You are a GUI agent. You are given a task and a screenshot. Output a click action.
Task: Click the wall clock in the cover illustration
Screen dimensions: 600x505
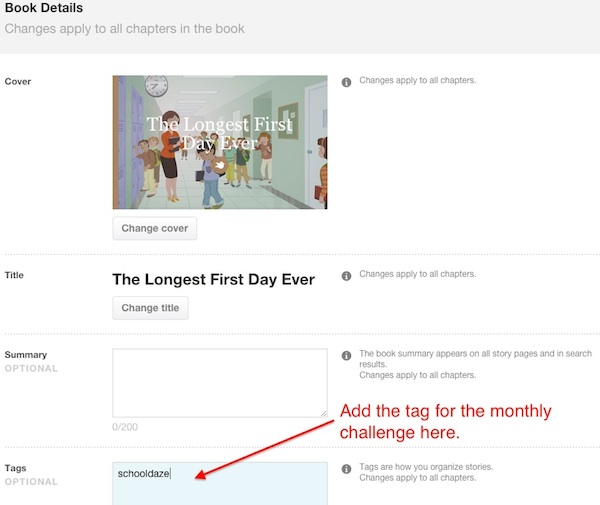[156, 86]
